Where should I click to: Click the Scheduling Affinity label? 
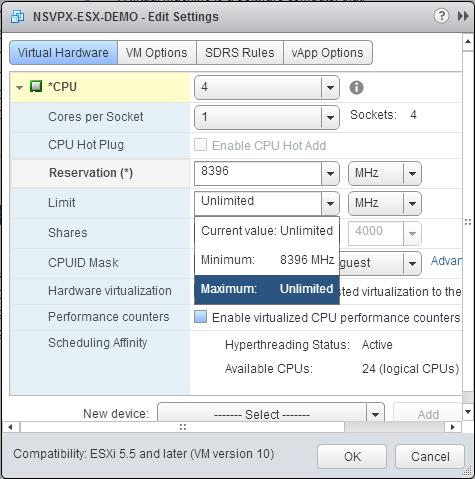(x=97, y=343)
